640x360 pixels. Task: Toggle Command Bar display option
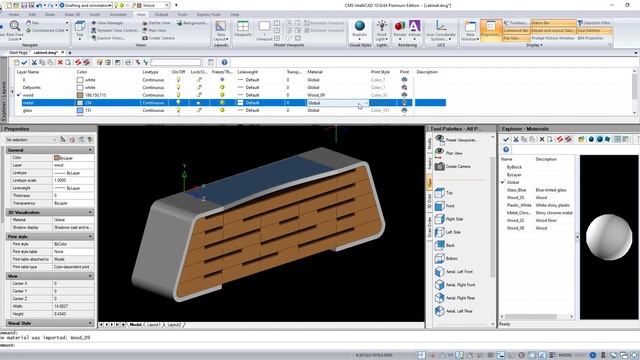click(x=516, y=31)
